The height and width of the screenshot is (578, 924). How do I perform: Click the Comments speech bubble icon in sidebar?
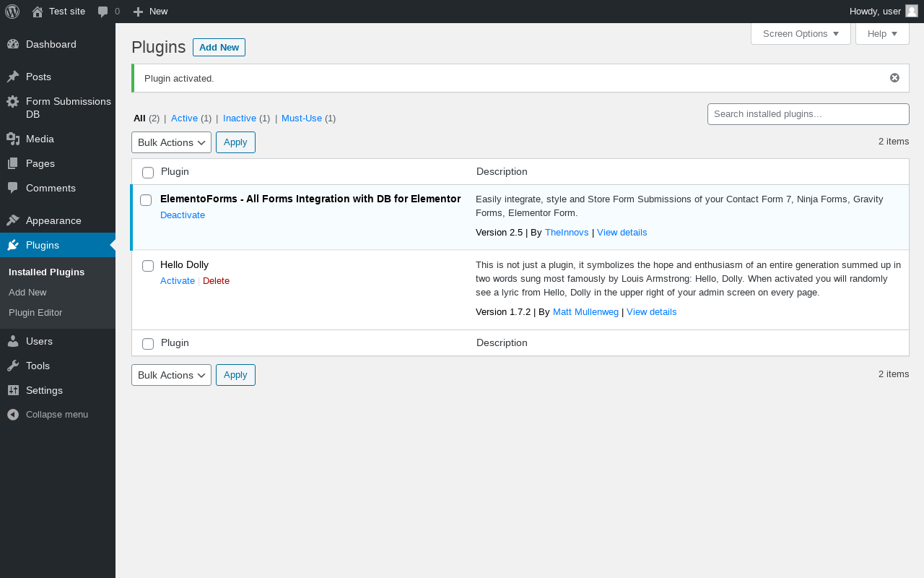(x=13, y=188)
